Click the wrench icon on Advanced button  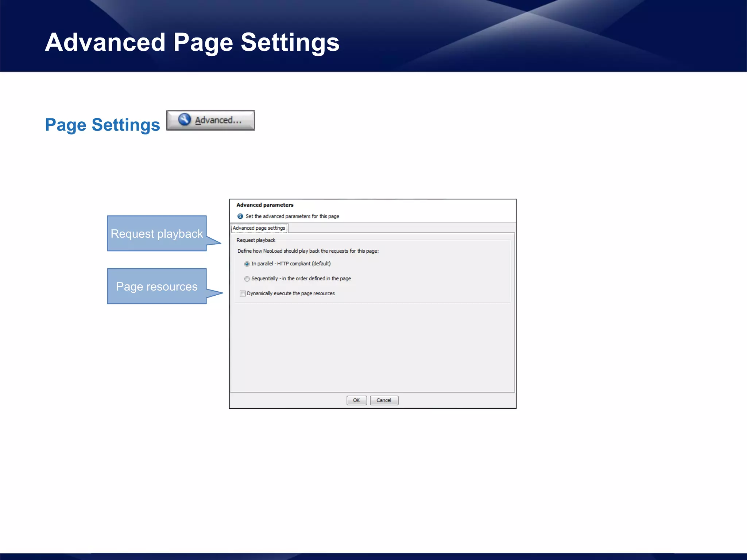(185, 119)
